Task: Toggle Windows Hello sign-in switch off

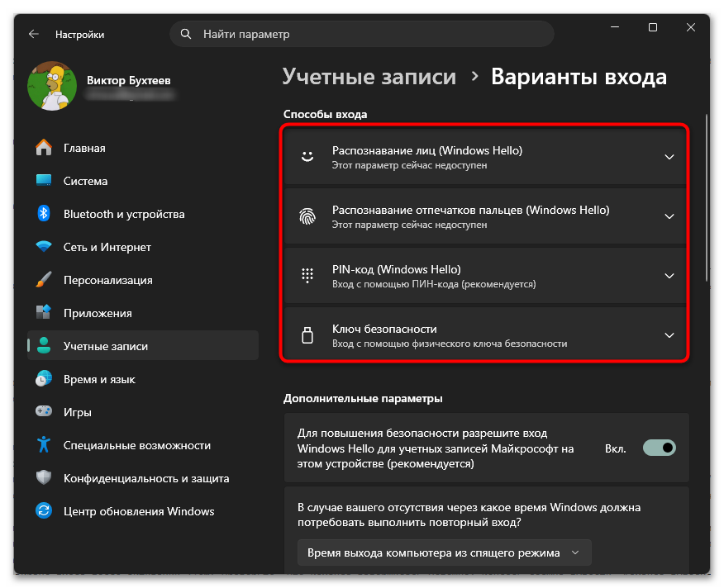Action: pos(659,448)
